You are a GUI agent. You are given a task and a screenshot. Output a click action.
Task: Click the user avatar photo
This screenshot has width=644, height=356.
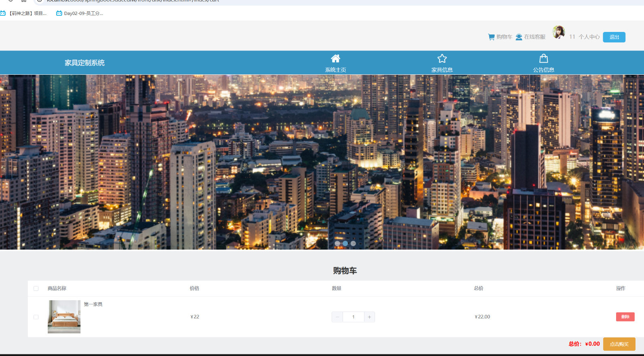tap(559, 32)
